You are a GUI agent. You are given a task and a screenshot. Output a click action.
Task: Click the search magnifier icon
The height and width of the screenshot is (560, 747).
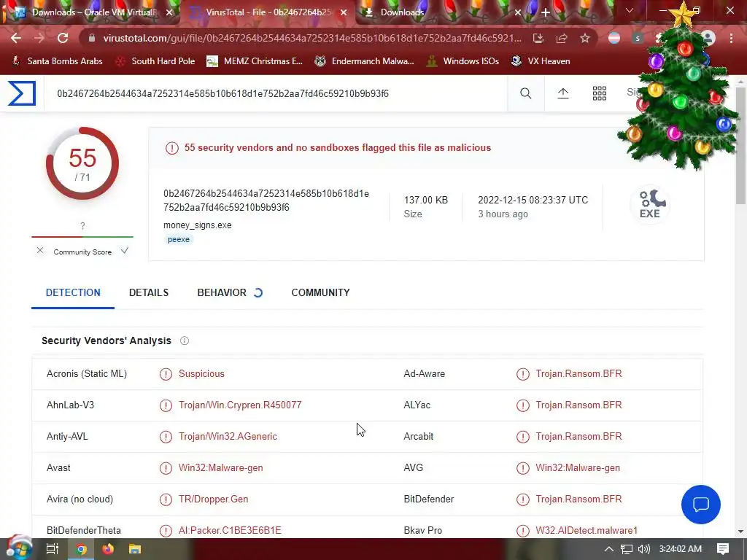click(525, 93)
